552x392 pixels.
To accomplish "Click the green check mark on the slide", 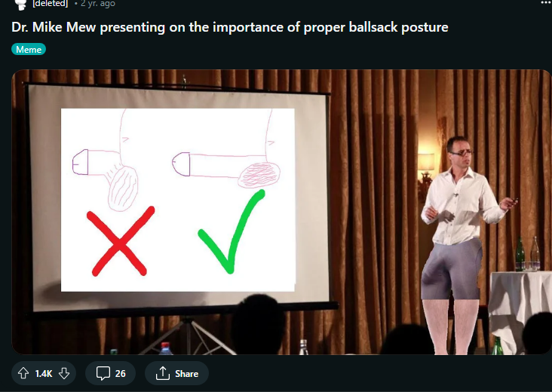I will [x=232, y=231].
